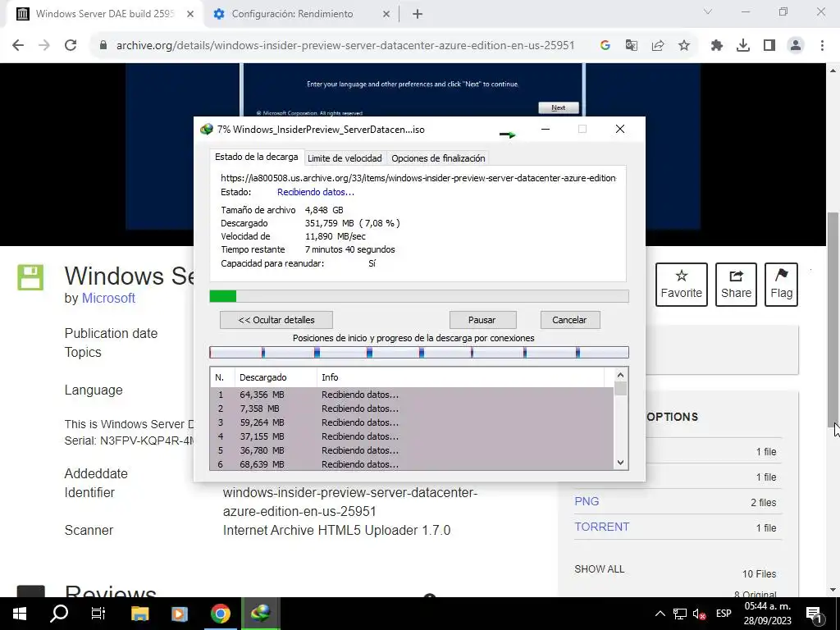This screenshot has width=840, height=630.
Task: Open network status tray icon
Action: point(680,614)
